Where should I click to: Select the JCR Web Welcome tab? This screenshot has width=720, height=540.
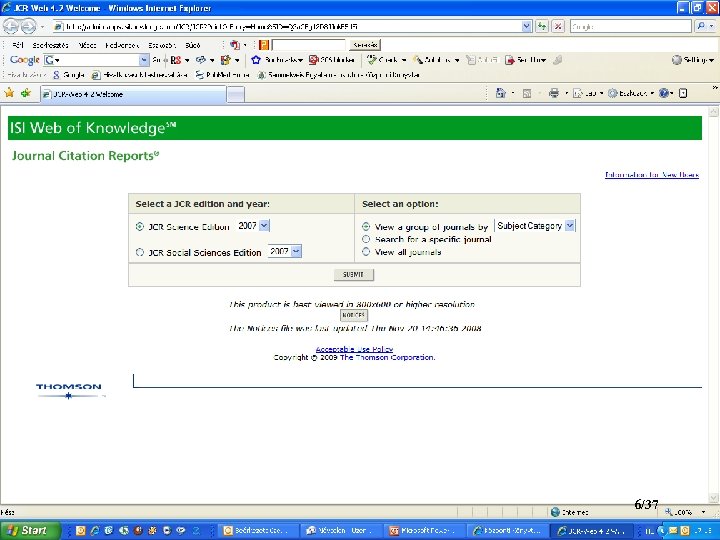tap(133, 94)
